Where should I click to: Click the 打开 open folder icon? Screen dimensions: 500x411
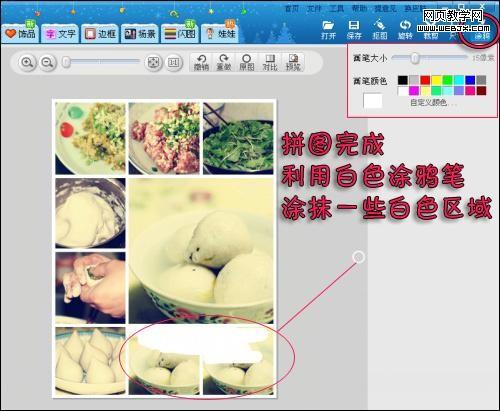click(328, 30)
